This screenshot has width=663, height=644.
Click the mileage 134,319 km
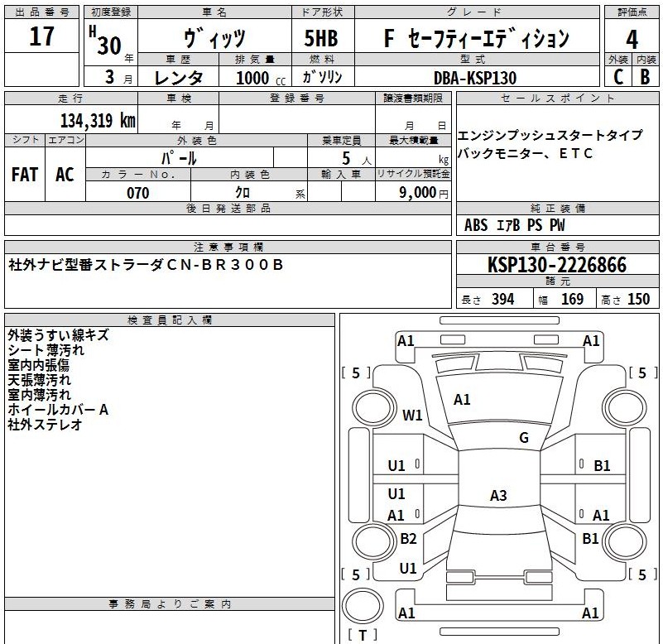click(98, 121)
